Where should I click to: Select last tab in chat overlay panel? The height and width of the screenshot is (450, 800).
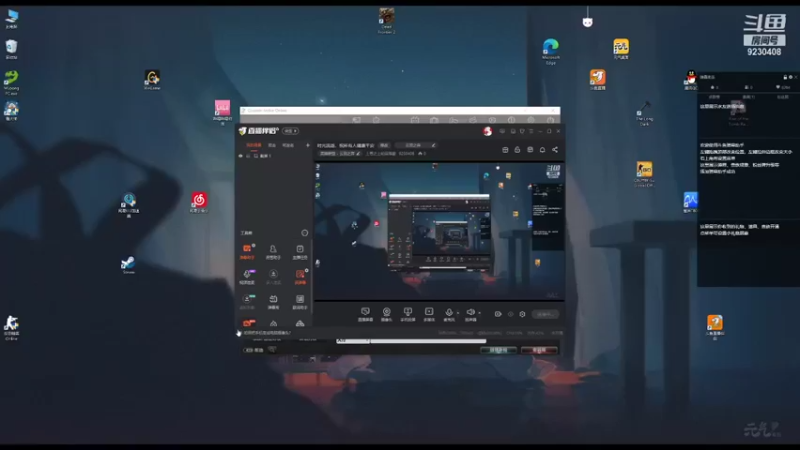tap(783, 96)
